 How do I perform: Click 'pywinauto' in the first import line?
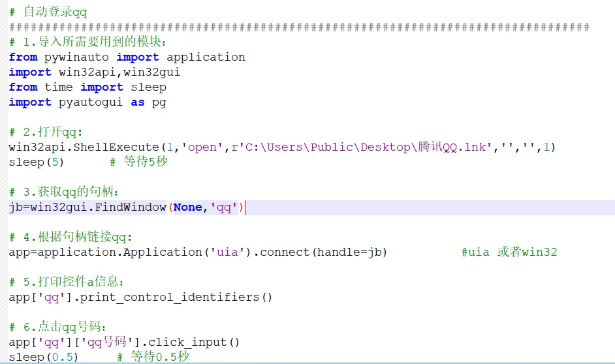tap(76, 57)
